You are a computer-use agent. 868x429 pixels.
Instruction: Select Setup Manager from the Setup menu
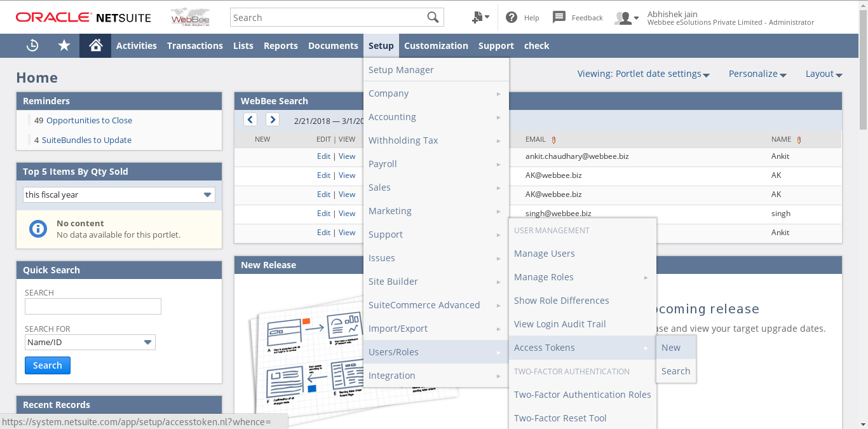[x=436, y=70]
